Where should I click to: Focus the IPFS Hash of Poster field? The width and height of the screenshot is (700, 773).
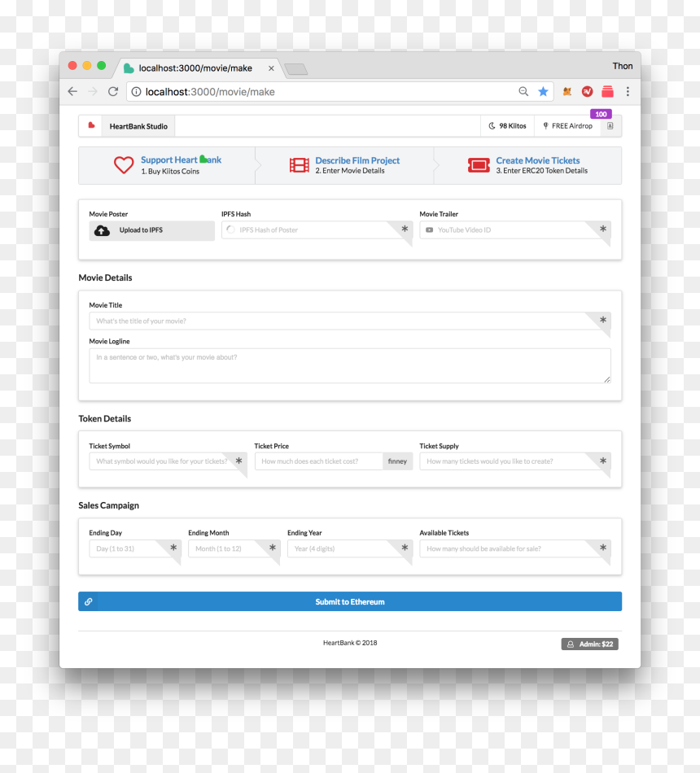(317, 229)
